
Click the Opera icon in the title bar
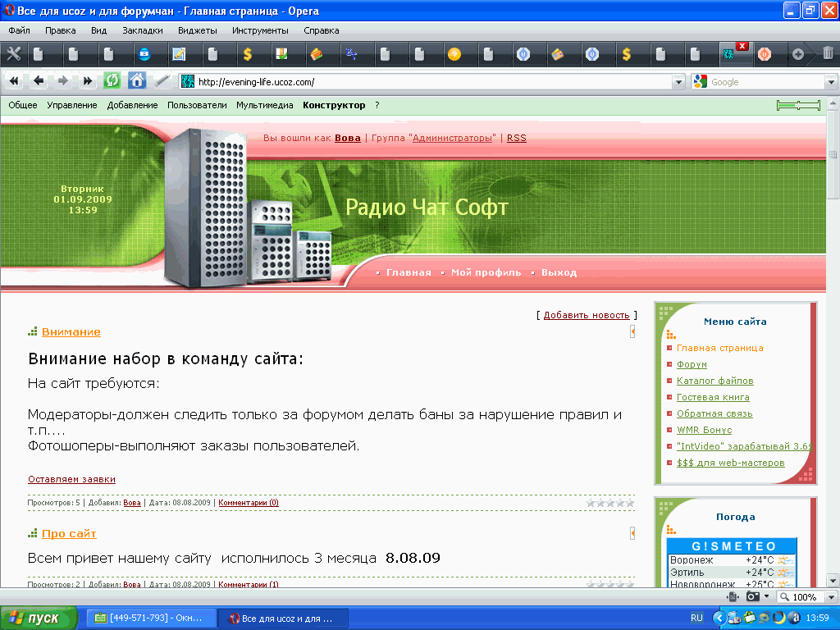[9, 10]
